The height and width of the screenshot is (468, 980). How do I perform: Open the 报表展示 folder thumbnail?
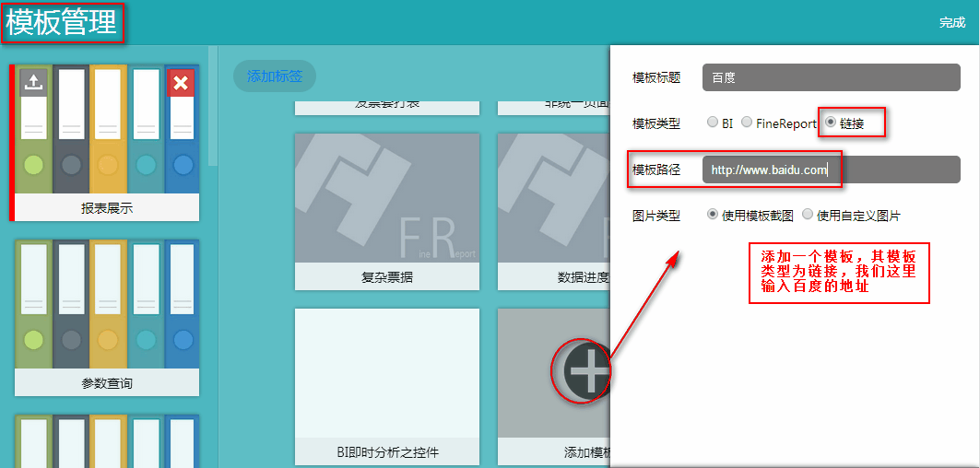click(107, 138)
